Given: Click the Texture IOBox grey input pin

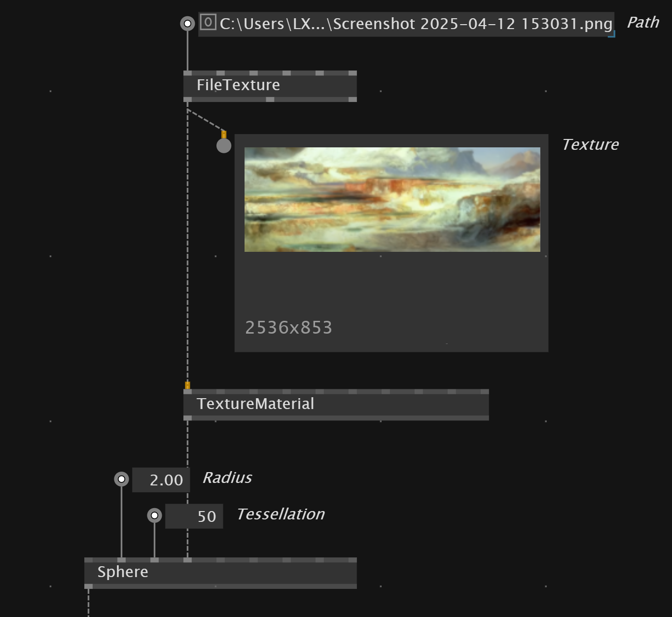Looking at the screenshot, I should (224, 145).
